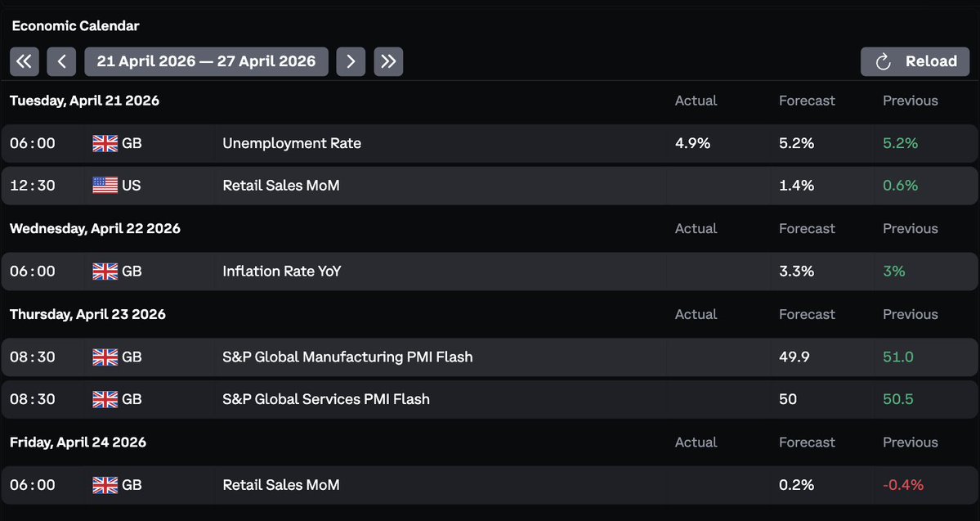Jump back with the double-left arrow button

point(25,61)
